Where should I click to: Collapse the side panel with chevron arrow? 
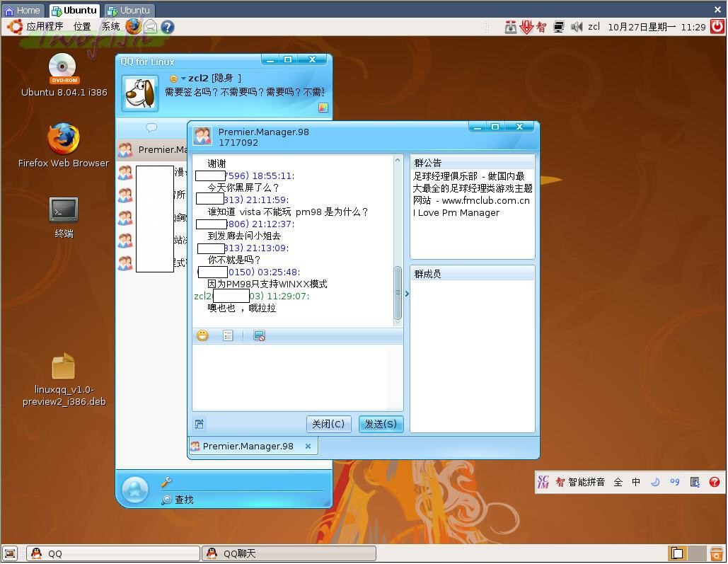[408, 294]
